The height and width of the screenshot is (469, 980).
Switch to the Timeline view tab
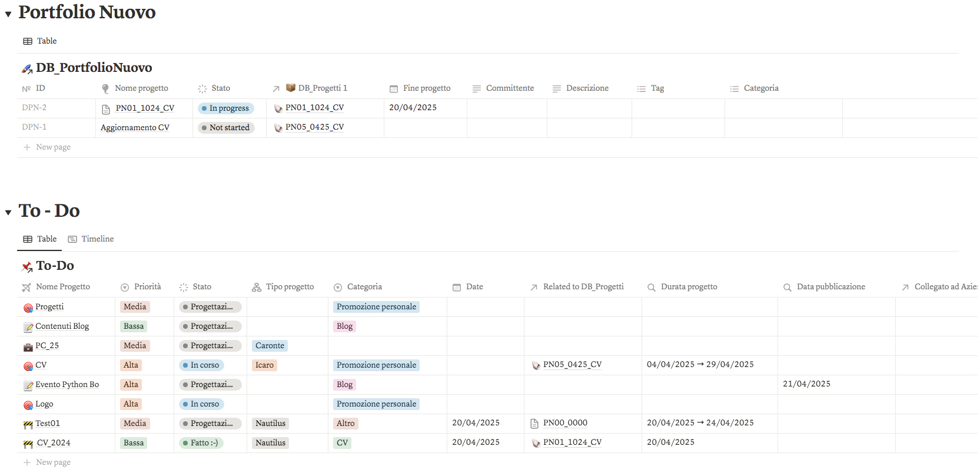tap(91, 239)
